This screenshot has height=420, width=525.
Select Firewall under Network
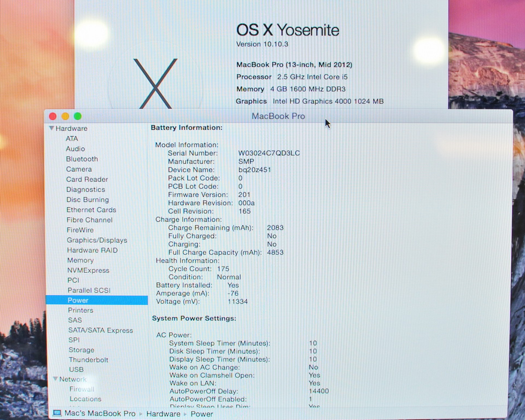click(x=82, y=389)
